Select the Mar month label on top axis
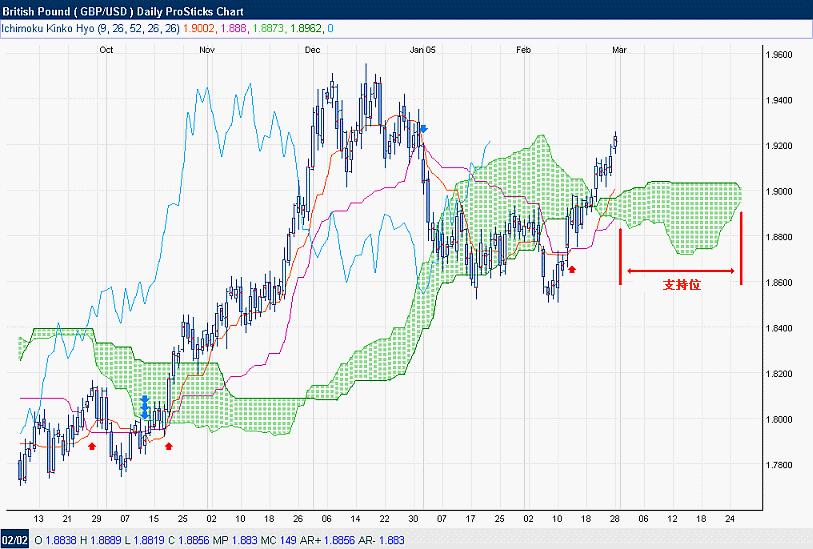Viewport: 813px width, 549px height. click(619, 49)
